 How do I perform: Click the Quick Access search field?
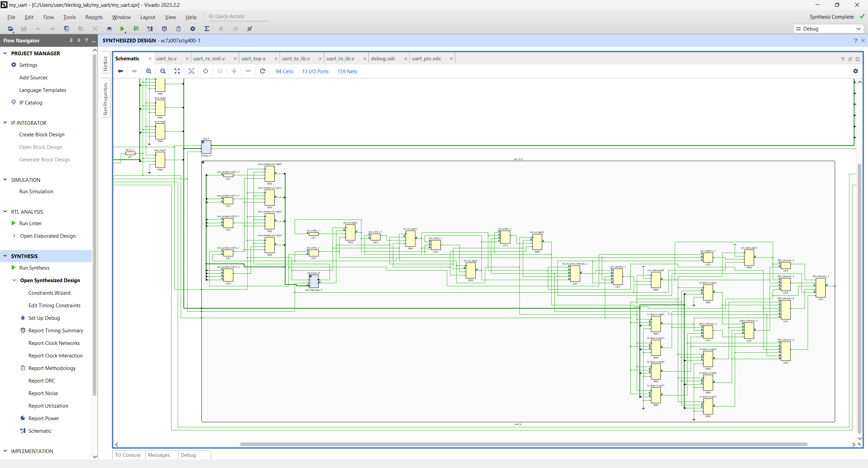tap(237, 16)
